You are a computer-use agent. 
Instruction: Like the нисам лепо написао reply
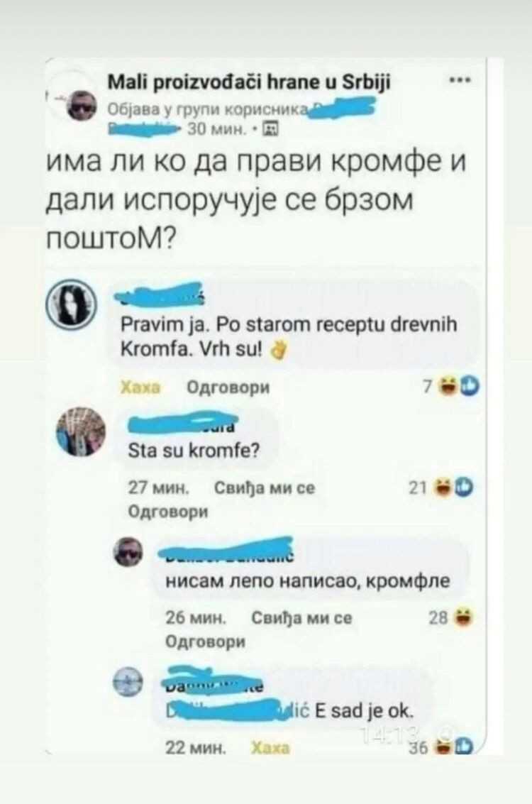tap(302, 618)
